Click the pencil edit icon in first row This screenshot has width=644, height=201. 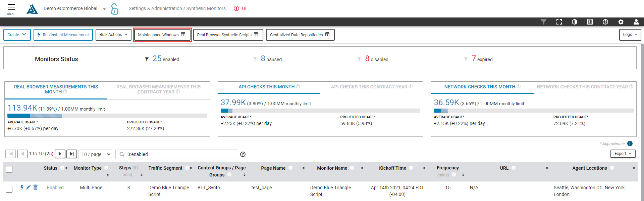point(28,187)
